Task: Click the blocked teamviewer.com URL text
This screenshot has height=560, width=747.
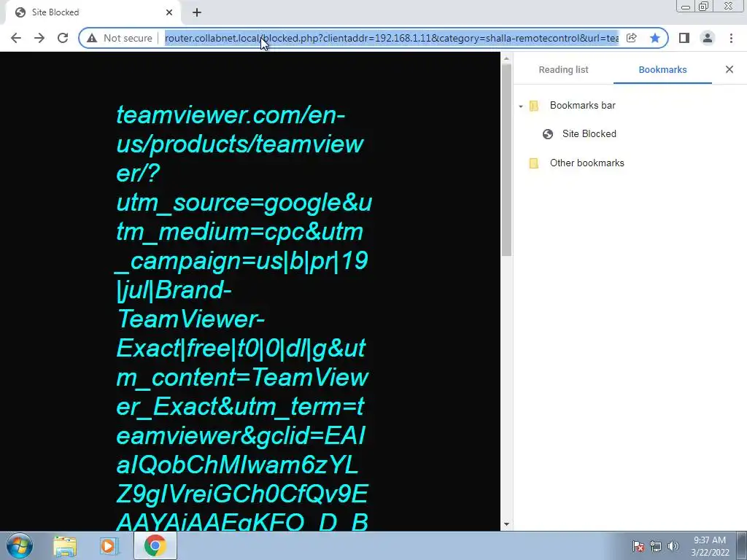Action: (243, 318)
